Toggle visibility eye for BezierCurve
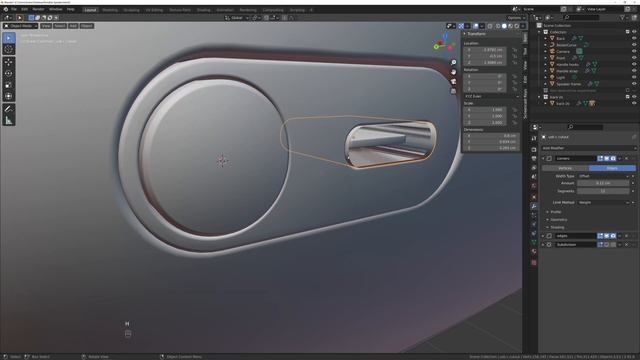The width and height of the screenshot is (640, 360). [634, 45]
